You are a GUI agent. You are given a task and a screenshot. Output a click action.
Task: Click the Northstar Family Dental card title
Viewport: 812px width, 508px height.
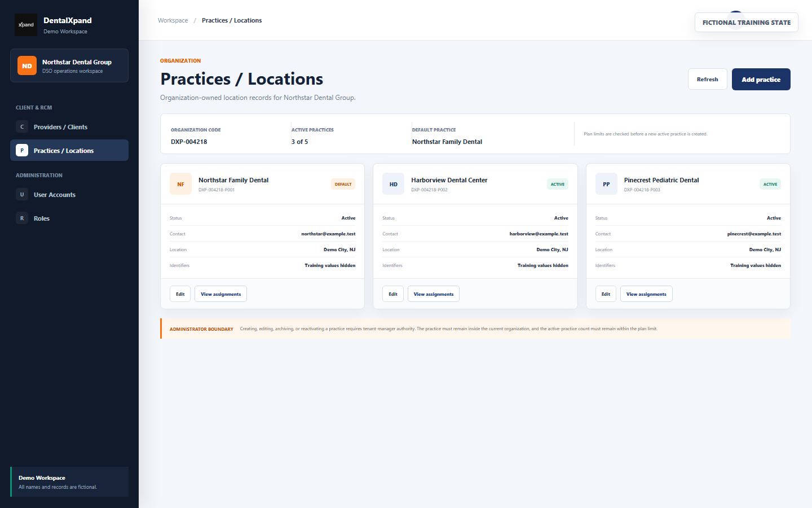coord(233,180)
